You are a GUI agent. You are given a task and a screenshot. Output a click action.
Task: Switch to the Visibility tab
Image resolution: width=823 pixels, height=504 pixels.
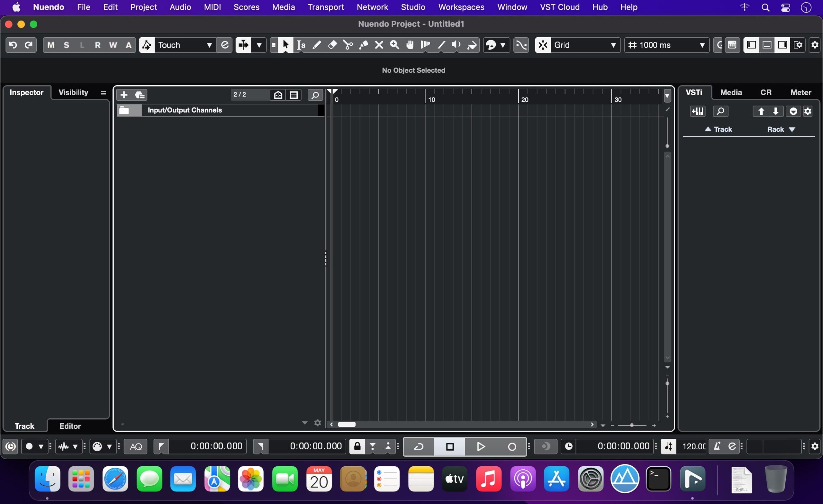point(73,93)
